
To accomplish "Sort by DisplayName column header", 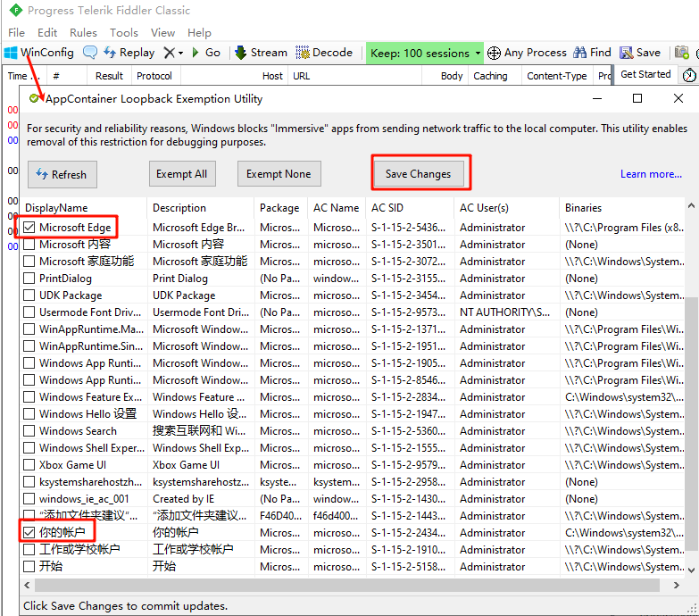I will pyautogui.click(x=84, y=208).
